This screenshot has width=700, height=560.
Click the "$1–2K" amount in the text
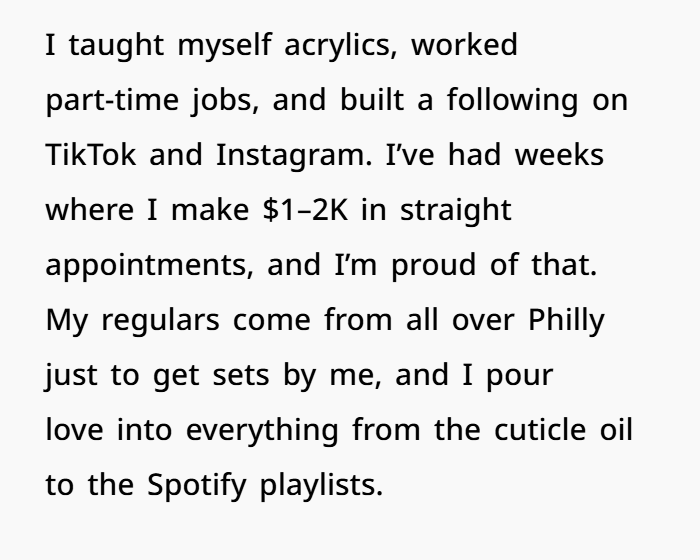306,209
